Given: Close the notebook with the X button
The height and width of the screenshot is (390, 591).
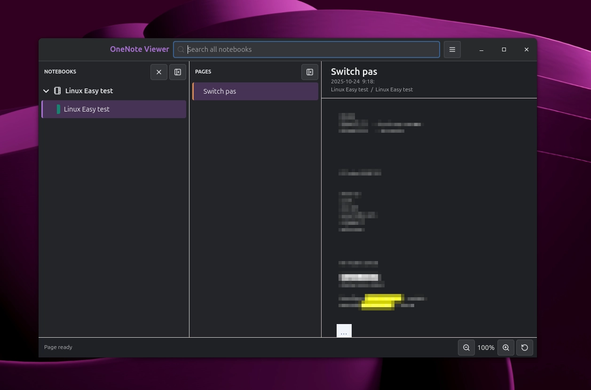Looking at the screenshot, I should click(x=159, y=72).
